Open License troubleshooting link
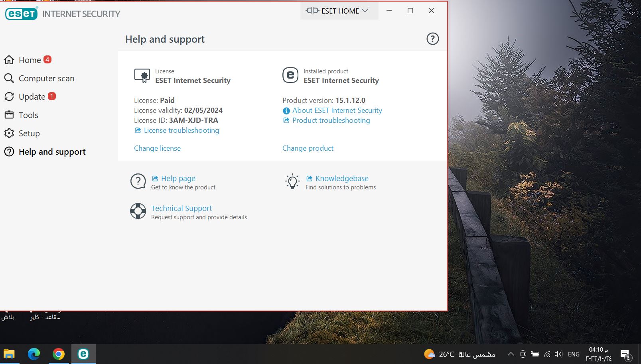 pos(181,130)
